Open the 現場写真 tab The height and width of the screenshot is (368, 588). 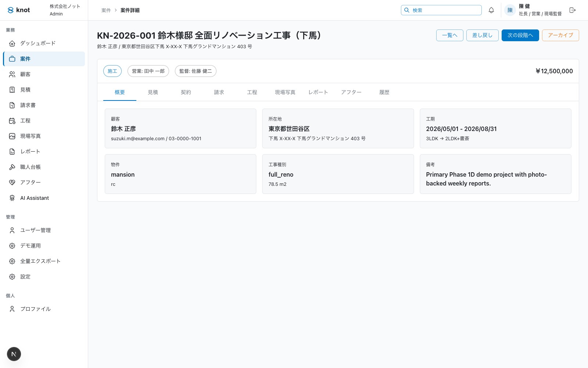pos(285,92)
